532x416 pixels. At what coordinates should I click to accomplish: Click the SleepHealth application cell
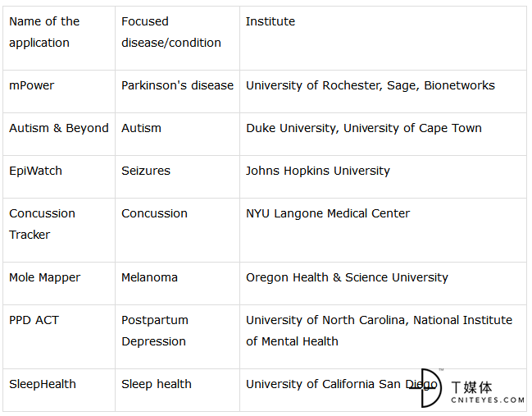[x=59, y=391]
